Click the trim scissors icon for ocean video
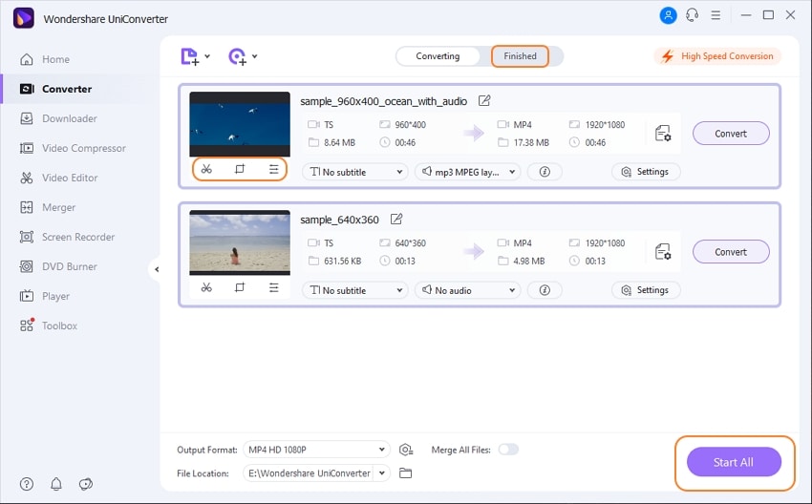Screen dimensions: 812x504 coord(206,169)
